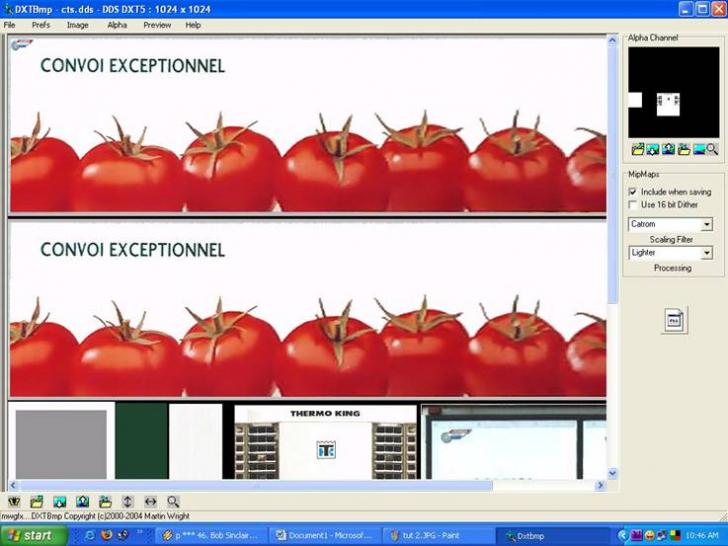Click the first folder icon under Alpha Channel
The width and height of the screenshot is (728, 546).
(x=637, y=149)
